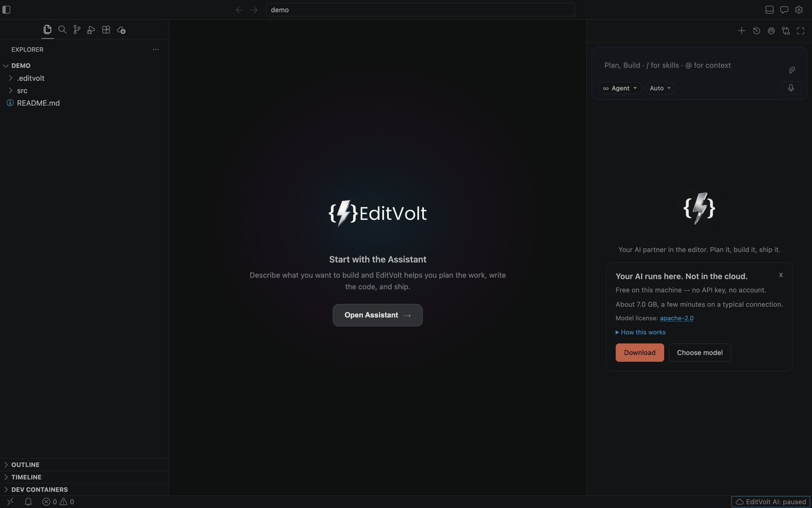Open remote window status bar icon

(x=10, y=501)
